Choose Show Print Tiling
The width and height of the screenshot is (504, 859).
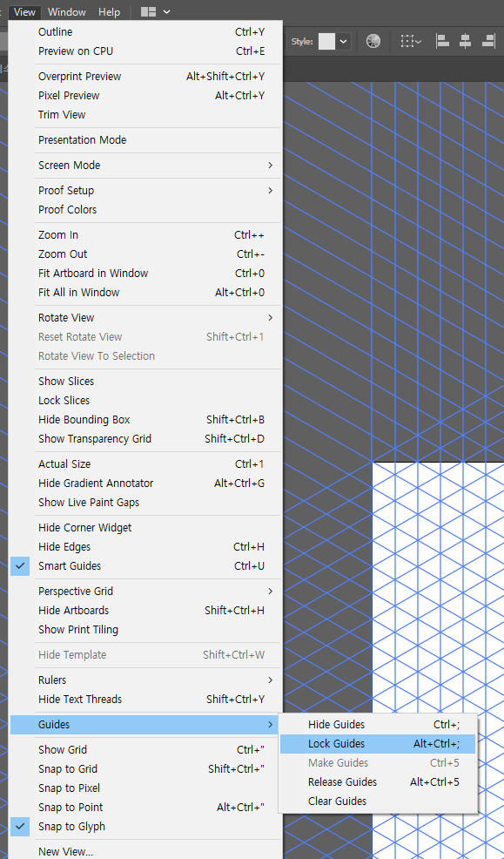(146, 630)
